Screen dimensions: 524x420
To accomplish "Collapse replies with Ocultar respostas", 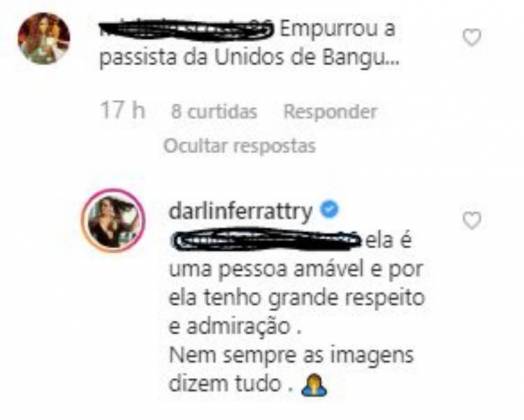I will (x=240, y=146).
